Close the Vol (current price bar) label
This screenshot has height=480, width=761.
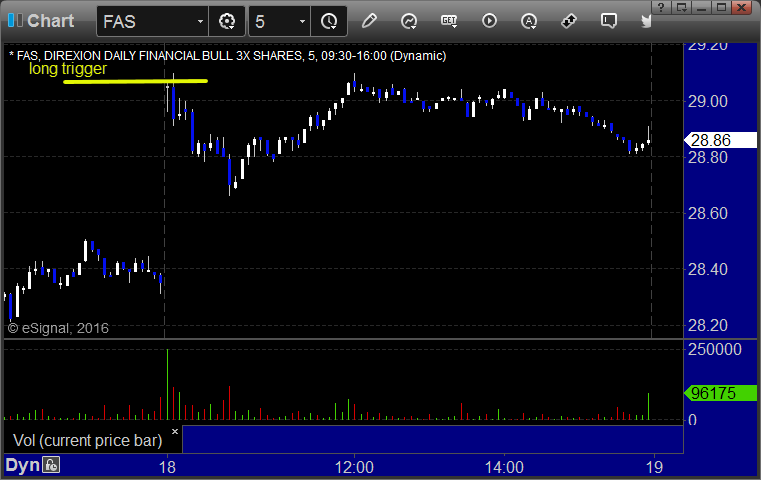click(175, 431)
